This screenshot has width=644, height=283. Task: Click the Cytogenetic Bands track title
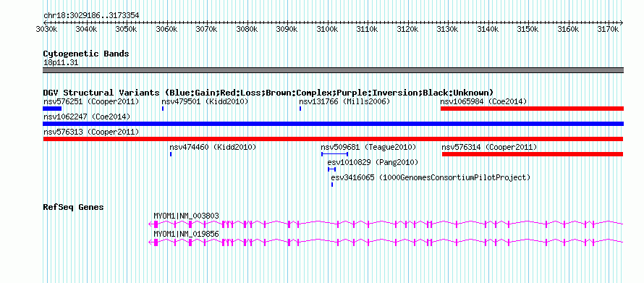[86, 54]
